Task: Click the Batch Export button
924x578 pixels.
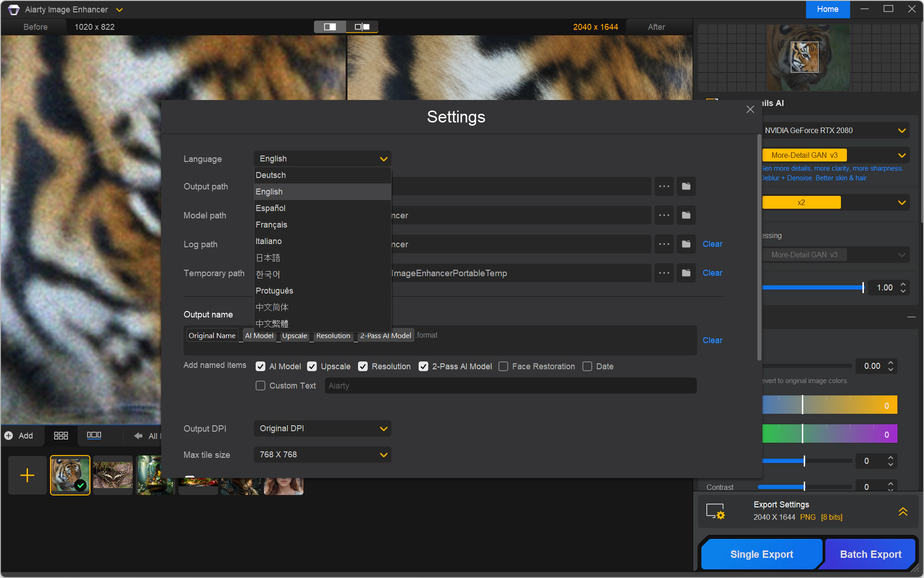Action: 870,554
